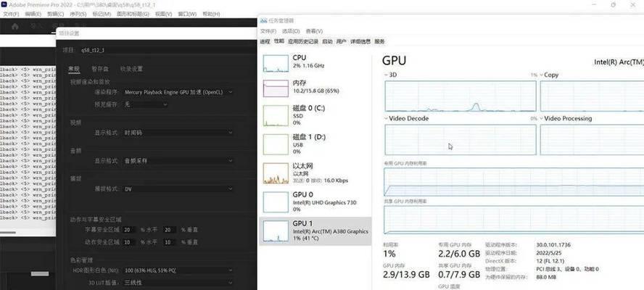
Task: Switch to 详细信息 tab in Task Manager
Action: (360, 41)
